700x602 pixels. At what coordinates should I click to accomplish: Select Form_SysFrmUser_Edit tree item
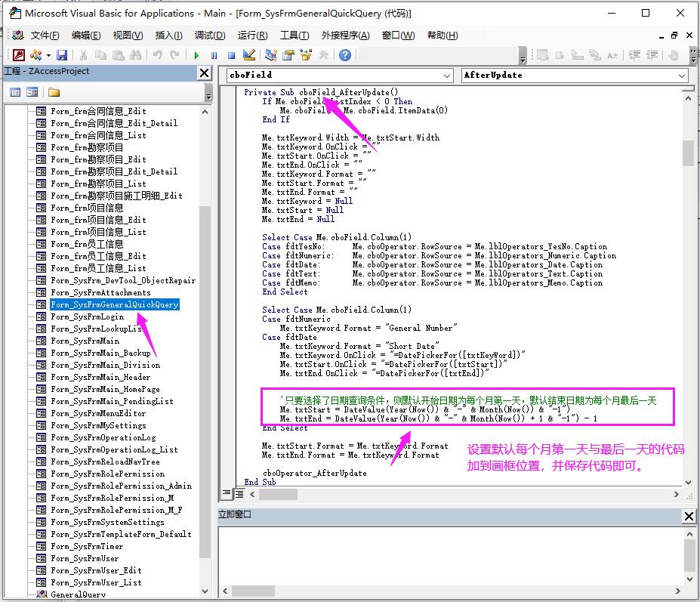(x=97, y=570)
